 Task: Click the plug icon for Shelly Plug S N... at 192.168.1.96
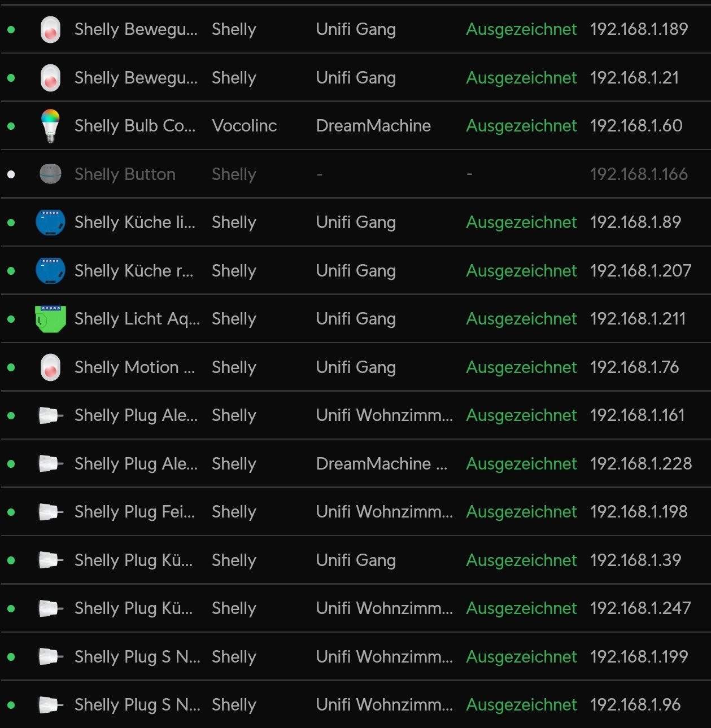coord(50,705)
